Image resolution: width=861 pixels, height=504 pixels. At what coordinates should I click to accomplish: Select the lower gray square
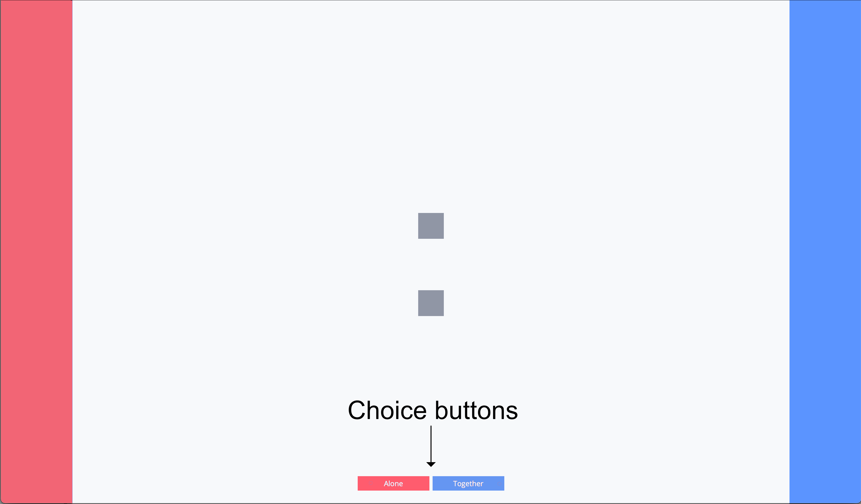[x=431, y=303]
